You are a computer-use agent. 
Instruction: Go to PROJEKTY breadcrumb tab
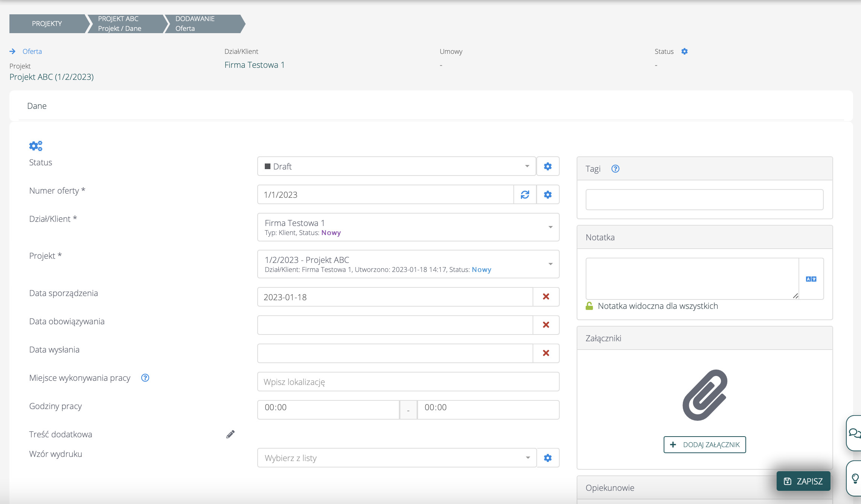point(47,24)
